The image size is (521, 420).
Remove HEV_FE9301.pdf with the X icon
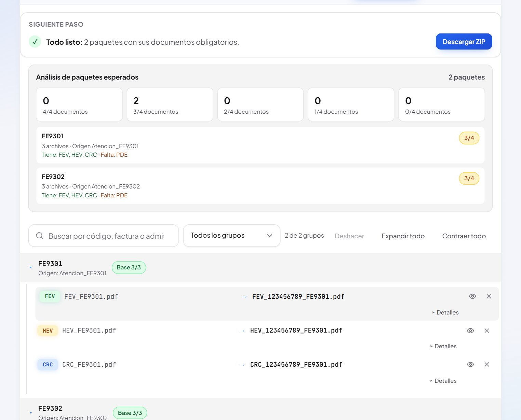[487, 331]
